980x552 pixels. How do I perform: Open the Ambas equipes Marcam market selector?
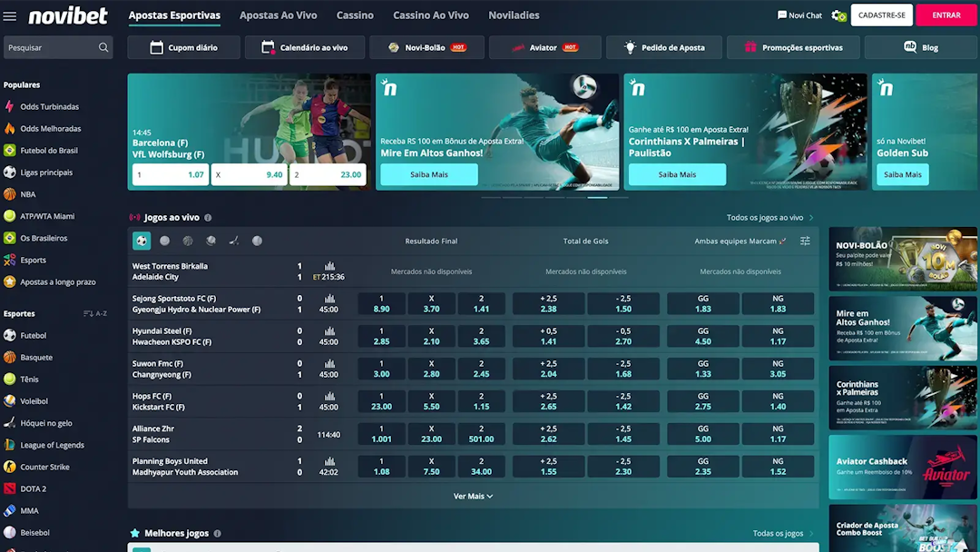(x=740, y=241)
